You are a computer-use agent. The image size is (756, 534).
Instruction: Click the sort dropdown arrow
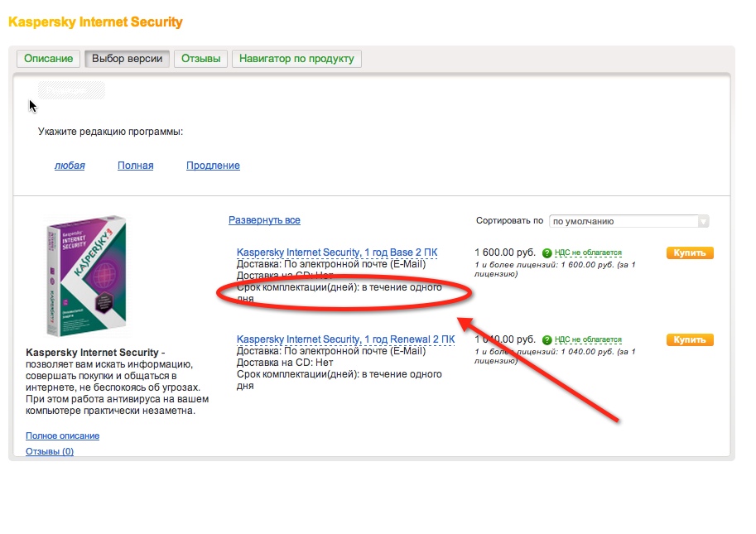coord(704,221)
